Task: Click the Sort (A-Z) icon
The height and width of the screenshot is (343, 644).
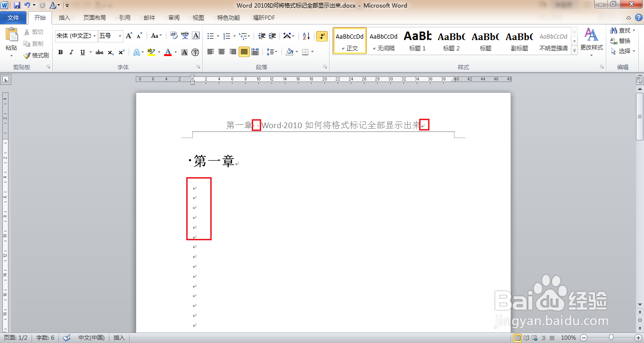Action: pyautogui.click(x=306, y=36)
